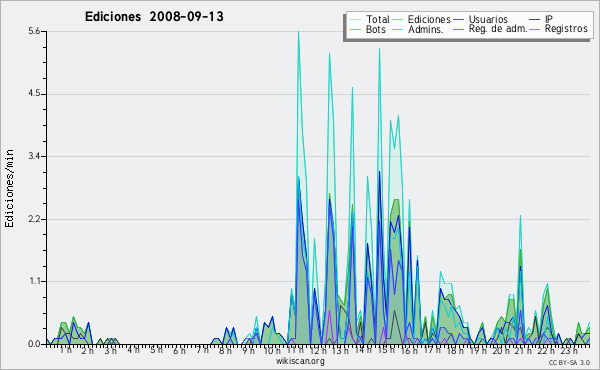Click the dark IP line swatch
Image resolution: width=600 pixels, height=370 pixels.
pos(535,20)
